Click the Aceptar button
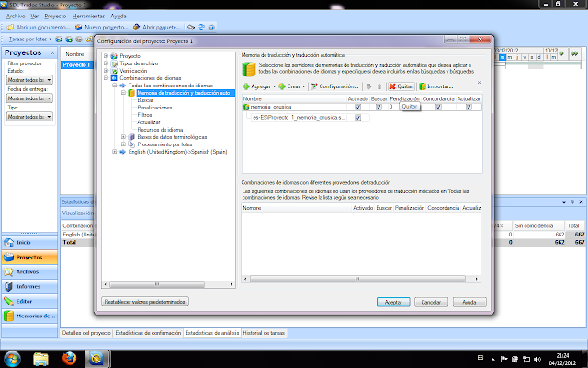 (393, 302)
